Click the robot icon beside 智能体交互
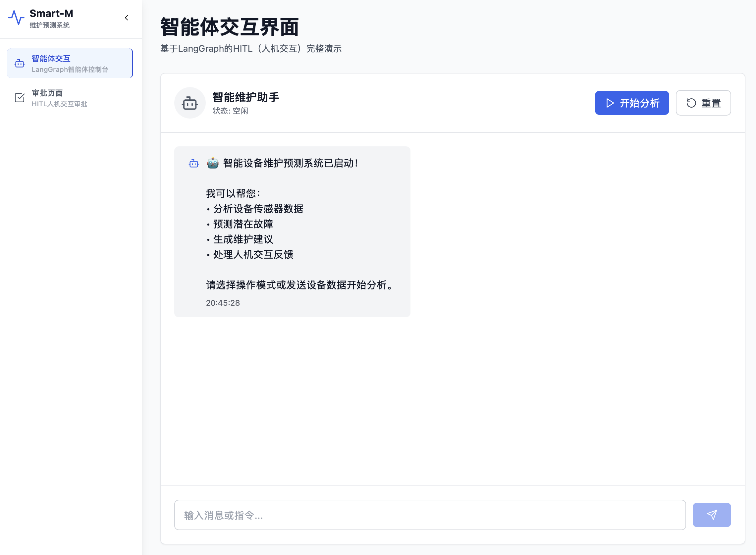 [20, 63]
